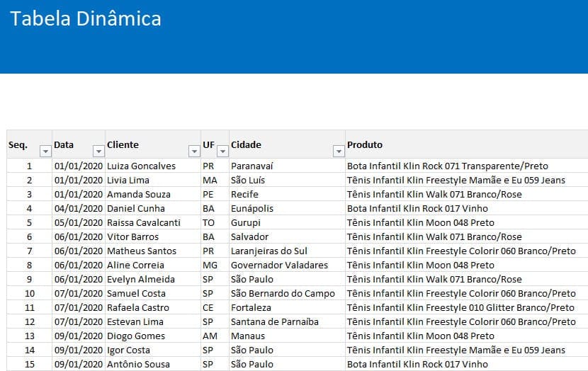Open the Cidade column filter dropdown
The height and width of the screenshot is (371, 588).
[x=338, y=151]
